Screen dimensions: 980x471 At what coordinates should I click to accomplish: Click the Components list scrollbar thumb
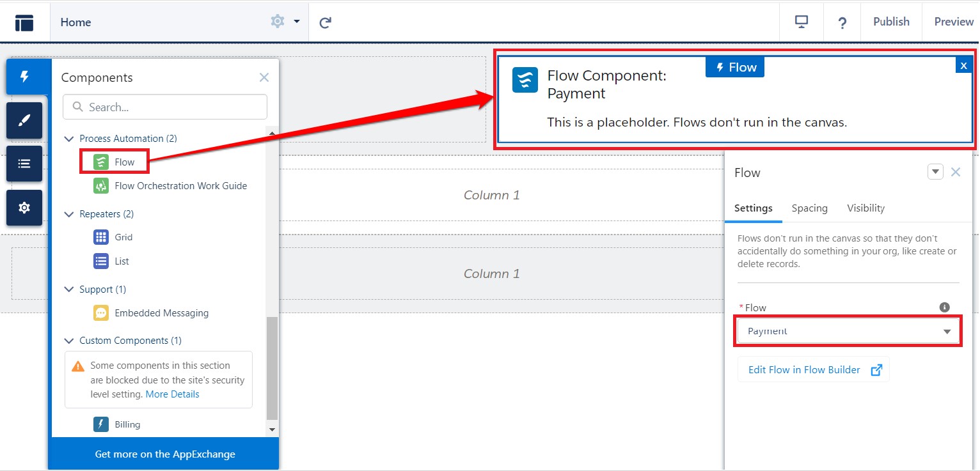point(273,368)
